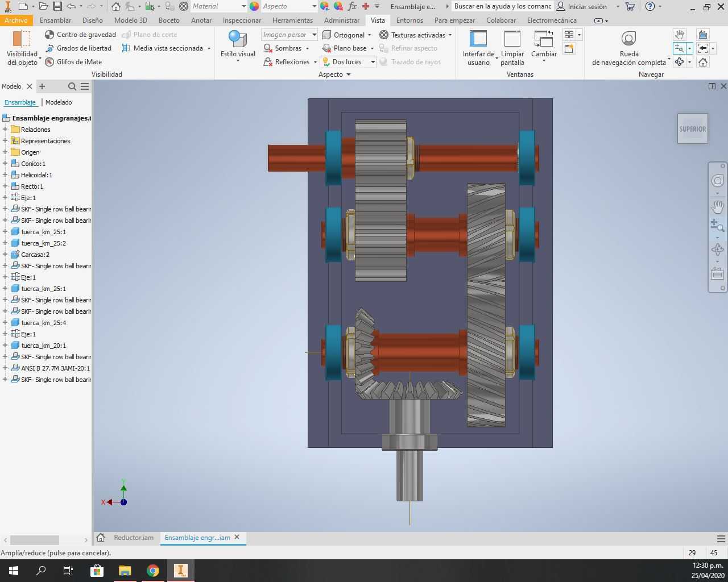Switch to Reductor.iam document tab

pyautogui.click(x=133, y=538)
